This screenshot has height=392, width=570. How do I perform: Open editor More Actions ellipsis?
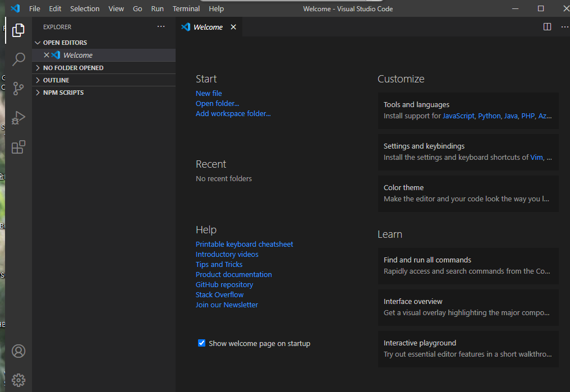click(x=564, y=27)
